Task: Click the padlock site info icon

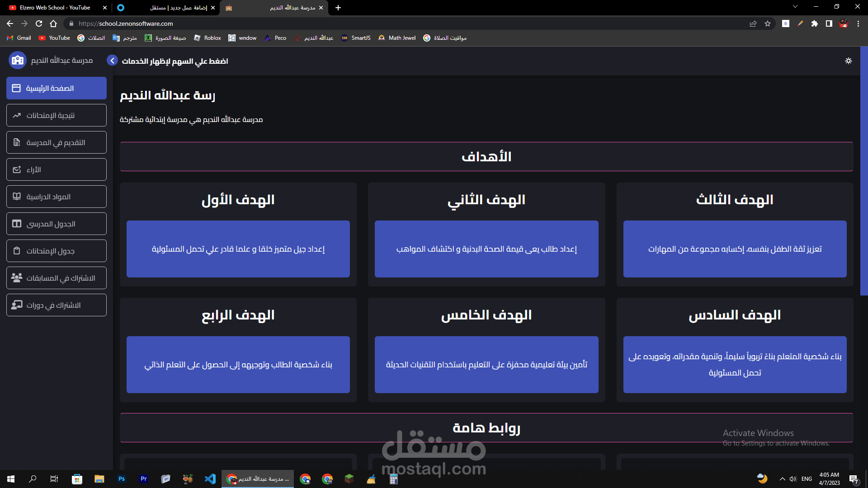Action: [71, 23]
